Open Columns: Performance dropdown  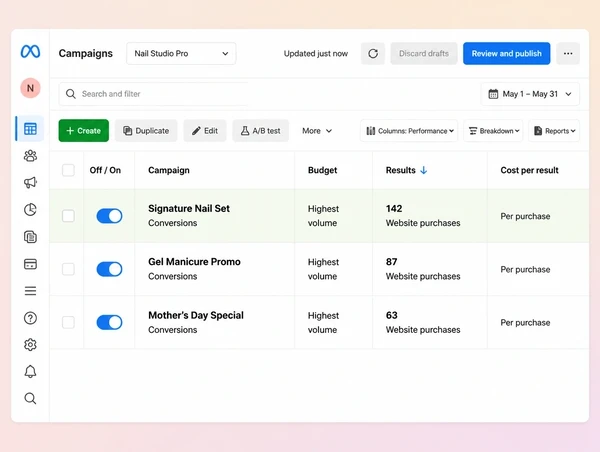point(409,131)
